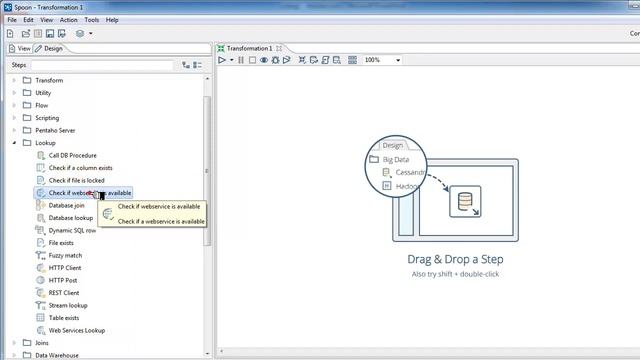Screen dimensions: 640x360
Task: Expand the Scripting folder
Action: 14,118
